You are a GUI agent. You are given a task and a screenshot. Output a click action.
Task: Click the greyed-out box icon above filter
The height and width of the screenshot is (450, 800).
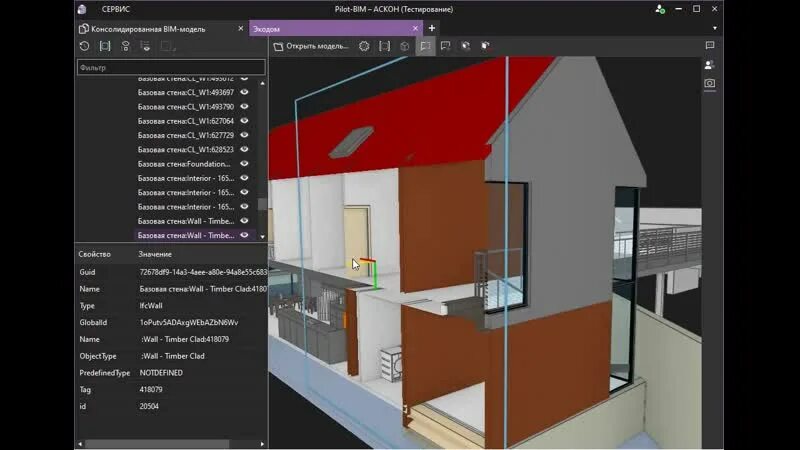[167, 46]
